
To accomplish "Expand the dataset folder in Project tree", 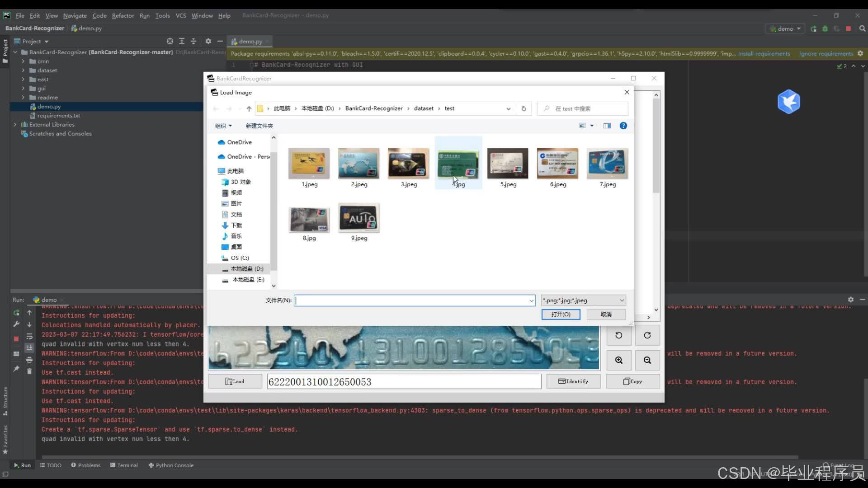I will point(23,70).
